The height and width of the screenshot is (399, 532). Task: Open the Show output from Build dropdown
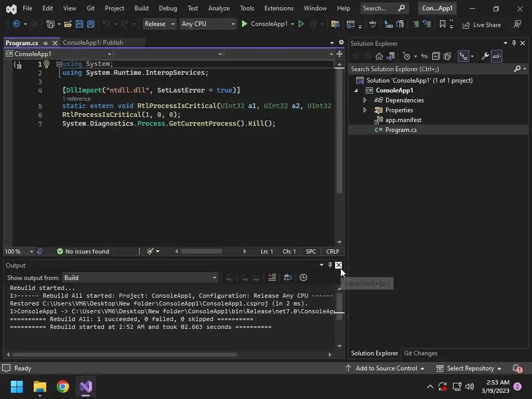pos(140,278)
